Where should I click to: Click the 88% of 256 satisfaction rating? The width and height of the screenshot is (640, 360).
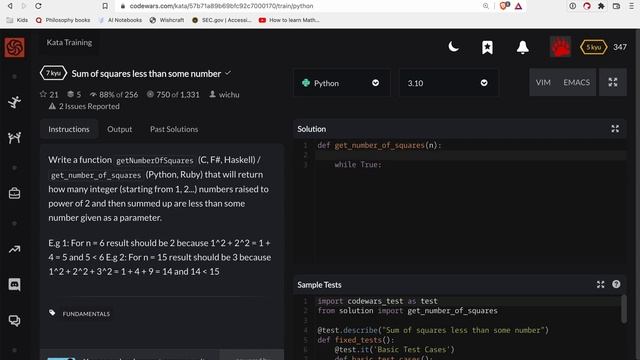(114, 94)
